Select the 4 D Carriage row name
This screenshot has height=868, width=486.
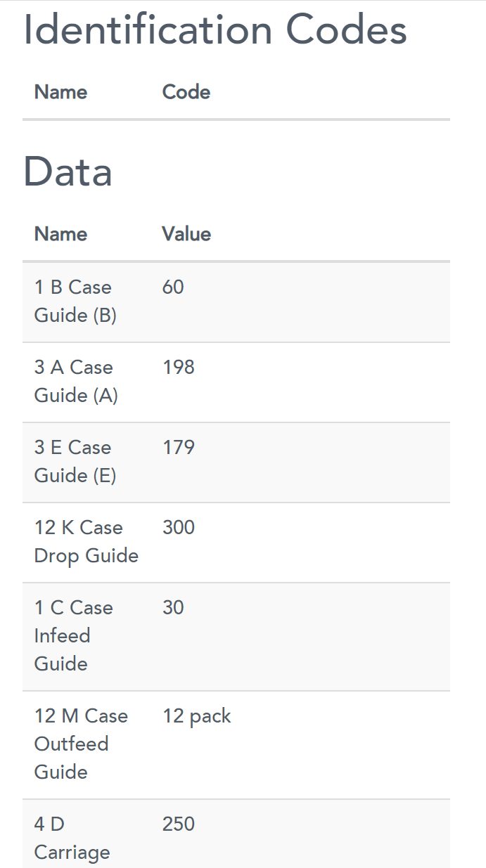tap(72, 838)
